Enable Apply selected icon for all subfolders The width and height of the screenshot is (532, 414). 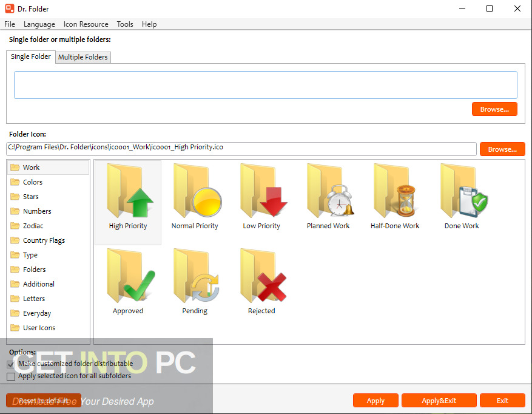(11, 376)
